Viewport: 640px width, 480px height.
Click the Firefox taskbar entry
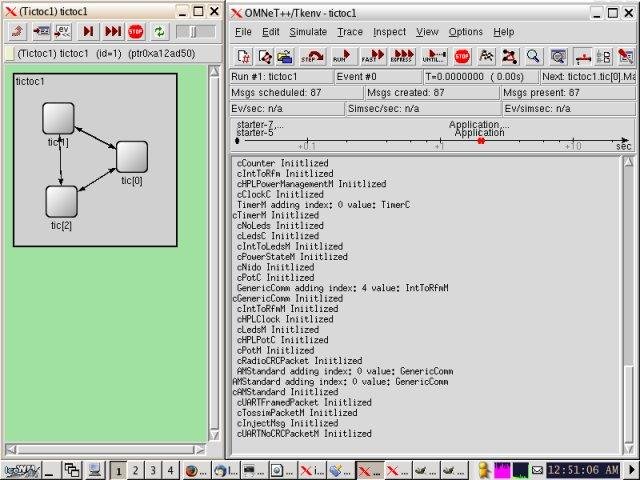197,471
